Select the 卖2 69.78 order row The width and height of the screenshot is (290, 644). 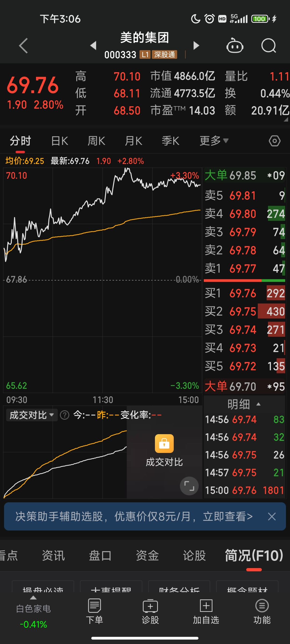(244, 250)
